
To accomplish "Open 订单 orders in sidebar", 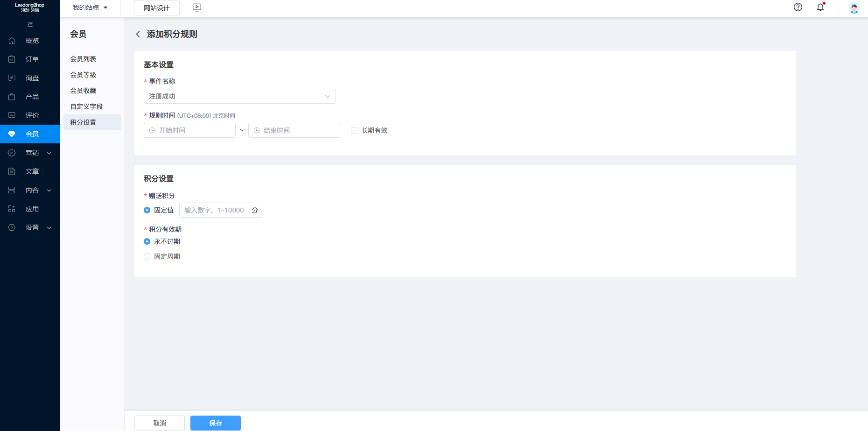I will point(32,59).
